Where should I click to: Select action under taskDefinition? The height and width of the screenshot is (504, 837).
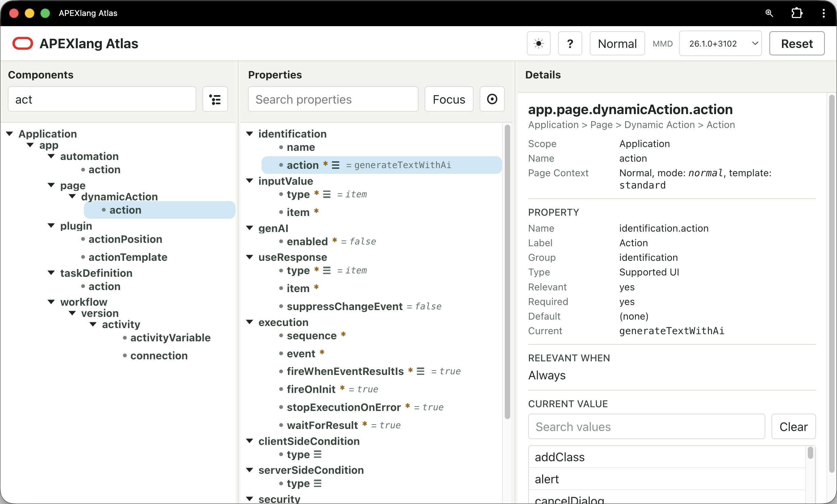(104, 286)
